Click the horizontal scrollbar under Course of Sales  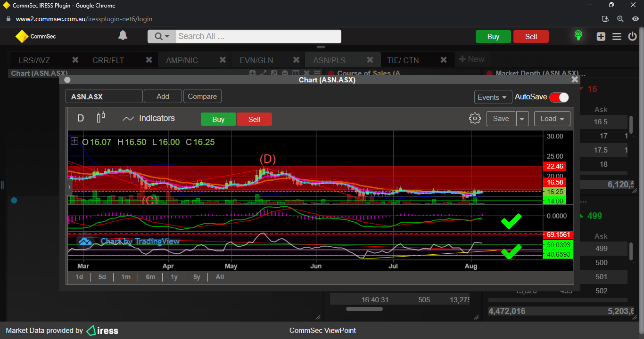(x=364, y=309)
